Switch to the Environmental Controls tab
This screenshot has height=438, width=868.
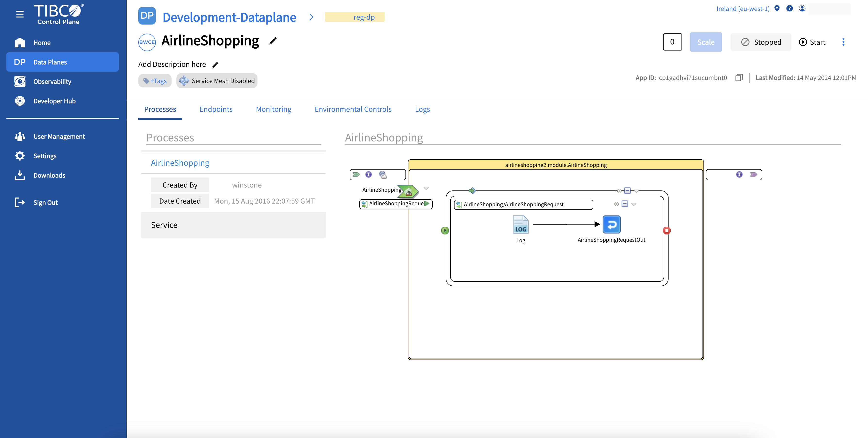pyautogui.click(x=353, y=109)
